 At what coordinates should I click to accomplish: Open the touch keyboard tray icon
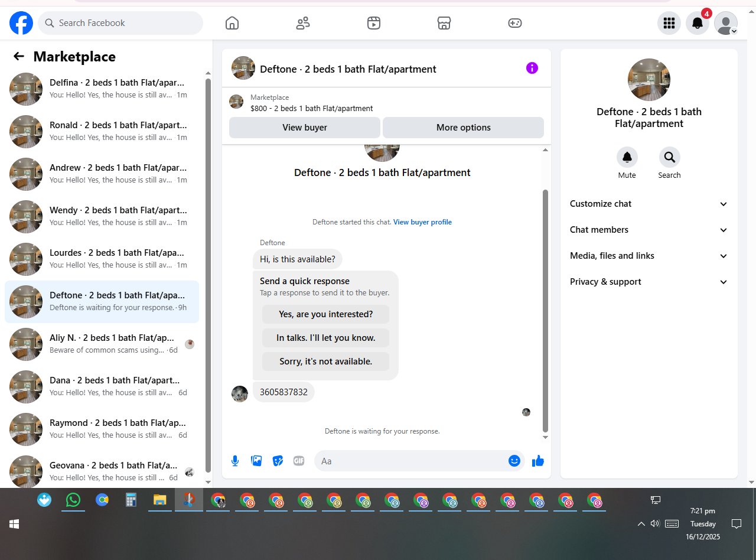point(672,523)
